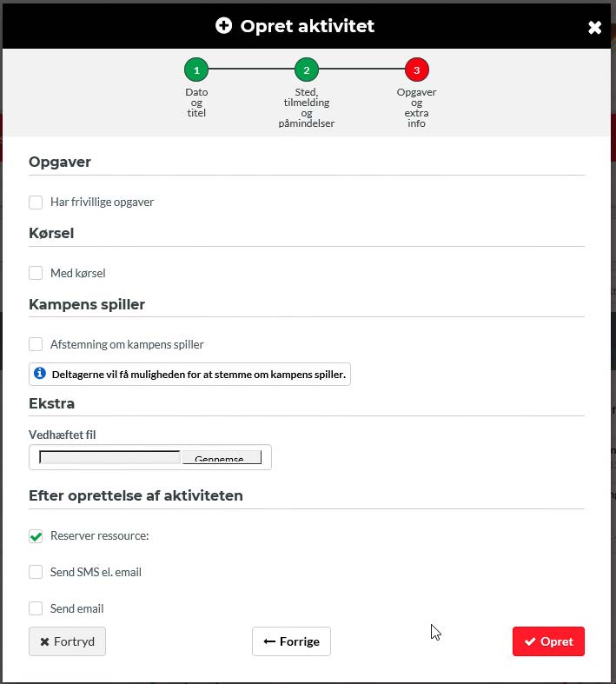This screenshot has height=684, width=616.
Task: Create the activity with Opret button
Action: pos(548,641)
